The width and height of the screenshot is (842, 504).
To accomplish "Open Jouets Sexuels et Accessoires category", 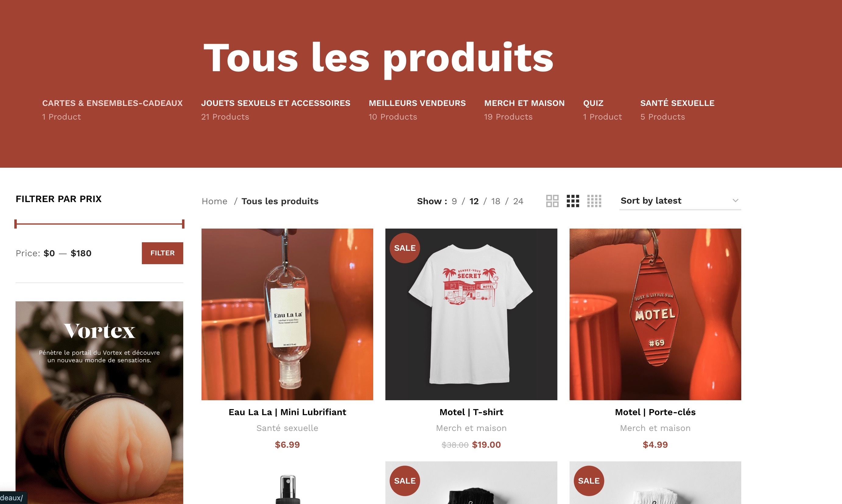I will click(x=275, y=103).
